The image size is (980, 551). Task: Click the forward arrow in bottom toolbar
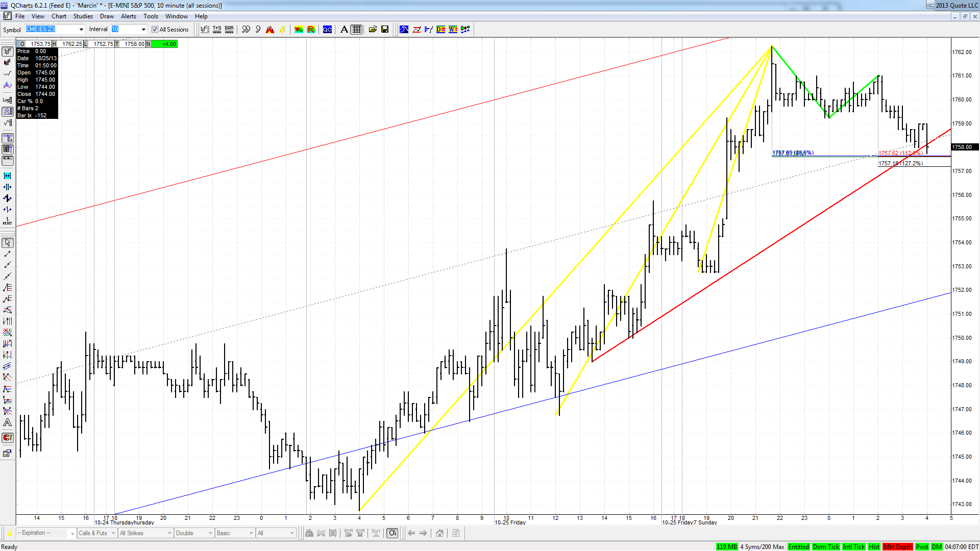[423, 533]
